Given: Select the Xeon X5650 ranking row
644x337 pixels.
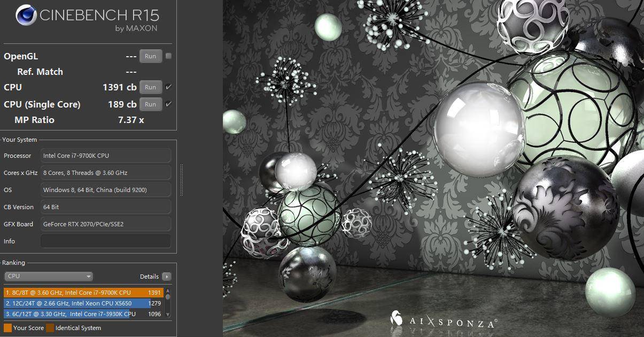Looking at the screenshot, I should 83,303.
